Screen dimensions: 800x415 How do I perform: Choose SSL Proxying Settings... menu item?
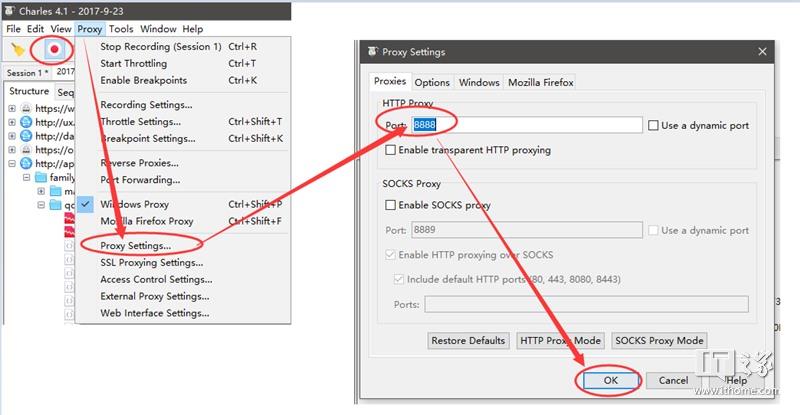pyautogui.click(x=152, y=262)
